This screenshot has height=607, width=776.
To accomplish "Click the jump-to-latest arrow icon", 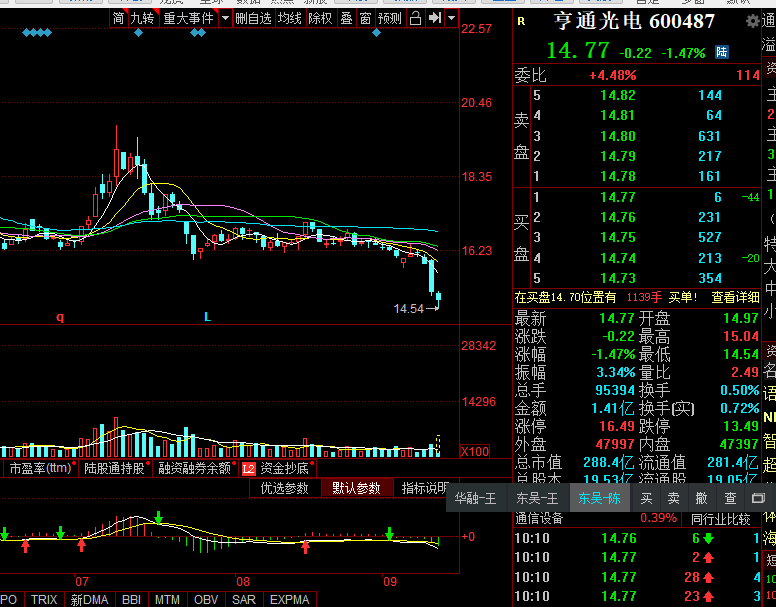I will click(x=435, y=19).
